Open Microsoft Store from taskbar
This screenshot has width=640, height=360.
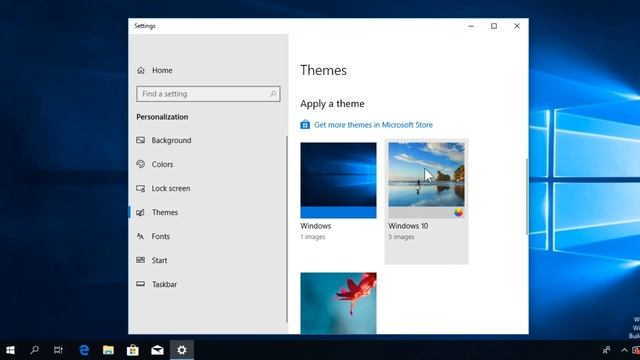(133, 350)
